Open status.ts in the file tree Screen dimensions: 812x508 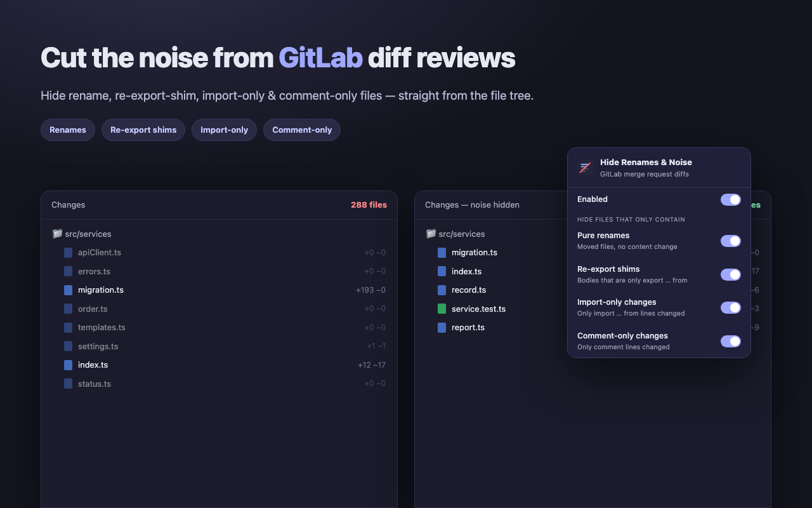tap(95, 384)
